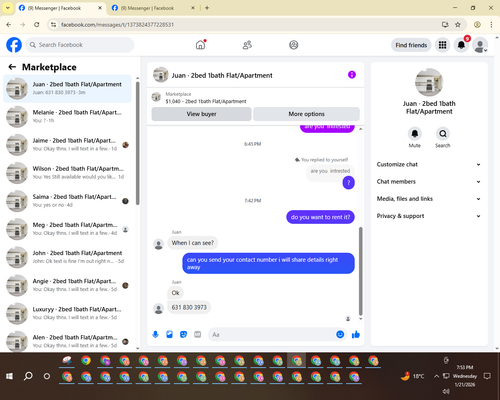Click the large listing thumbnail in right panel
The image size is (500, 400).
coord(429,82)
